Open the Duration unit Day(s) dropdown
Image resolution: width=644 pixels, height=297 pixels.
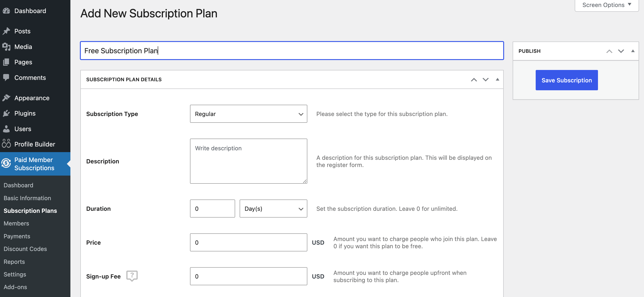click(x=273, y=209)
